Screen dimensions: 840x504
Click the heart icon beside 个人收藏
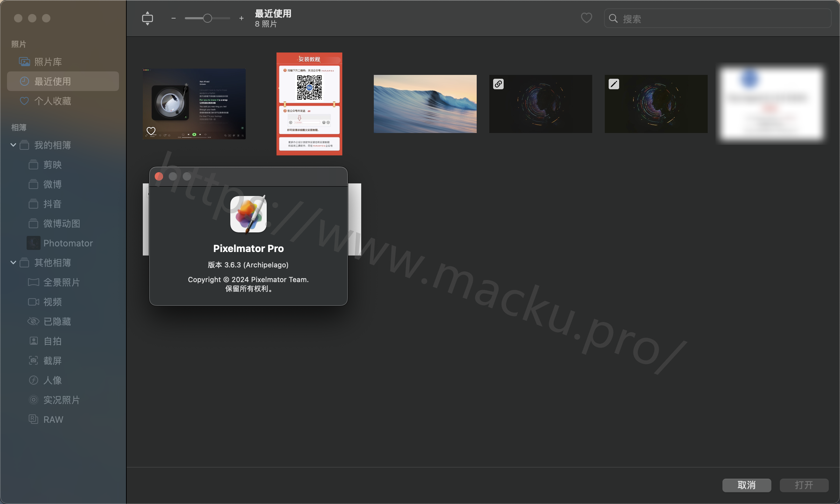click(x=24, y=101)
